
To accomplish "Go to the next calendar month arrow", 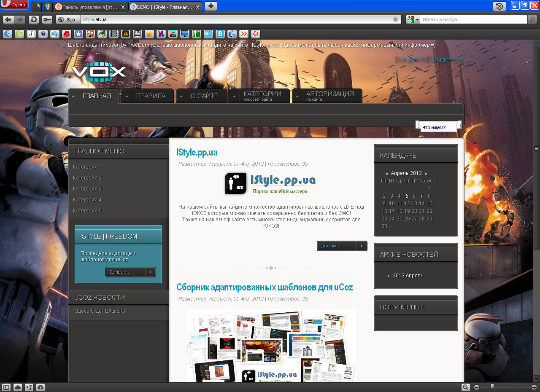I will [x=426, y=174].
